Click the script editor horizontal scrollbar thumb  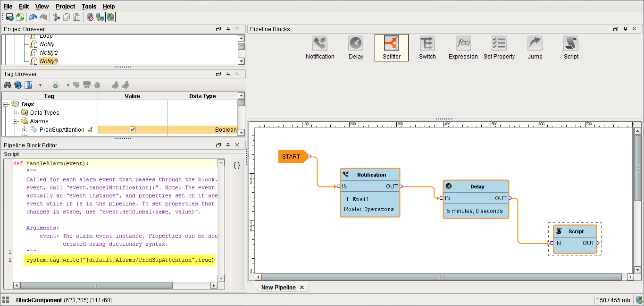(x=97, y=285)
